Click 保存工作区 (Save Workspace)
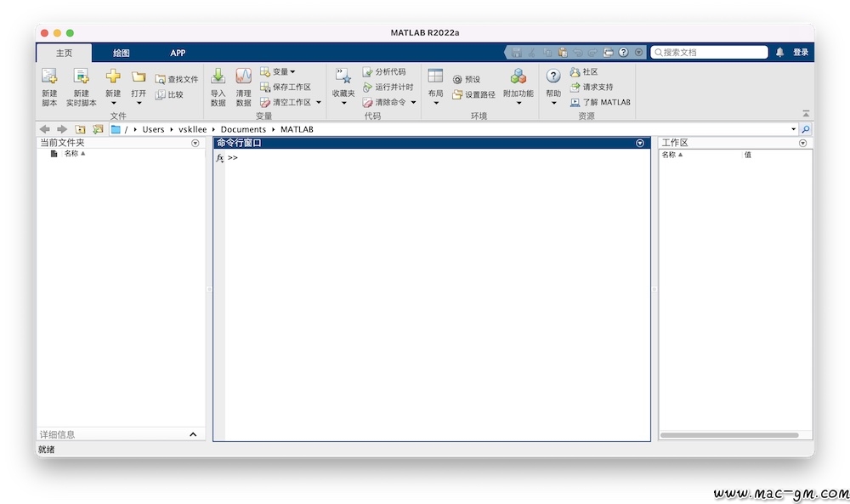The width and height of the screenshot is (850, 504). 286,87
